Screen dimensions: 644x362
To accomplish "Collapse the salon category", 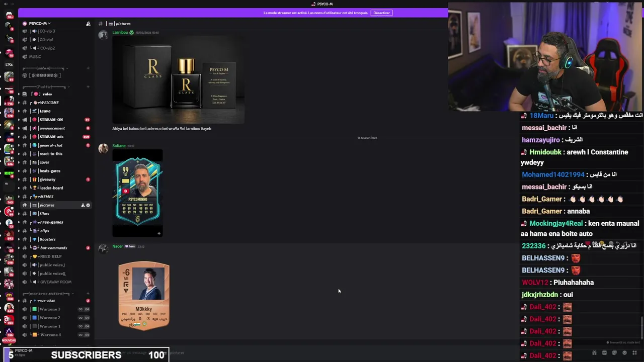I will [45, 68].
